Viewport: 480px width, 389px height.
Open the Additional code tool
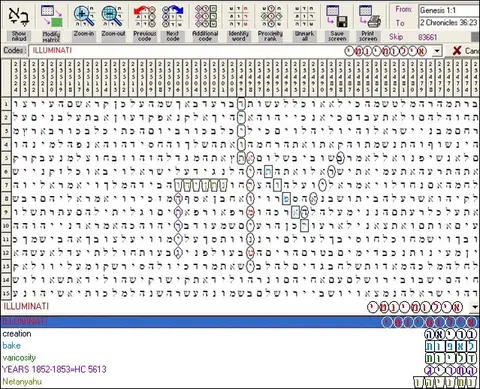(x=206, y=16)
